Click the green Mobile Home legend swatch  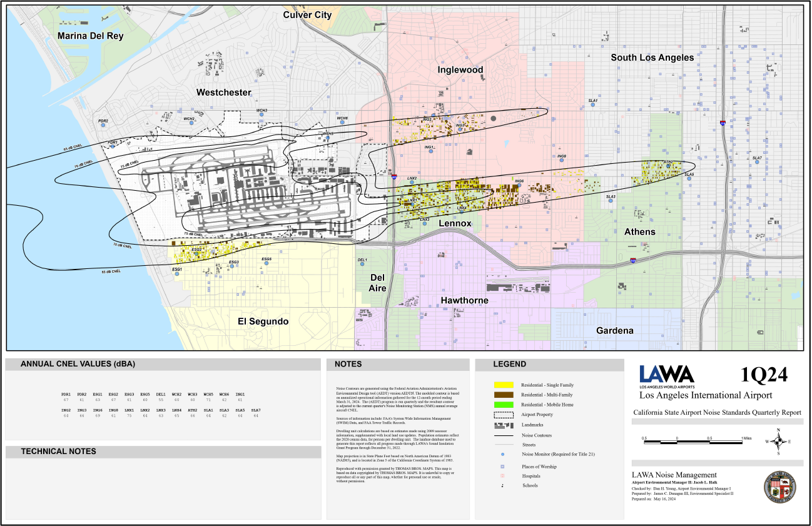504,405
